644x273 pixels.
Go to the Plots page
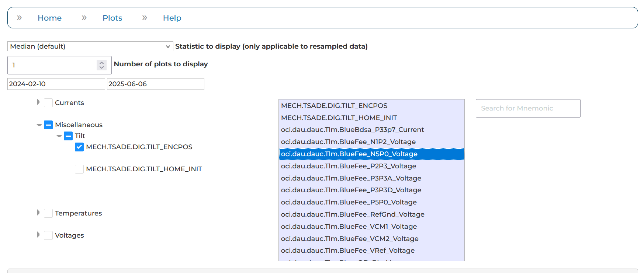112,18
